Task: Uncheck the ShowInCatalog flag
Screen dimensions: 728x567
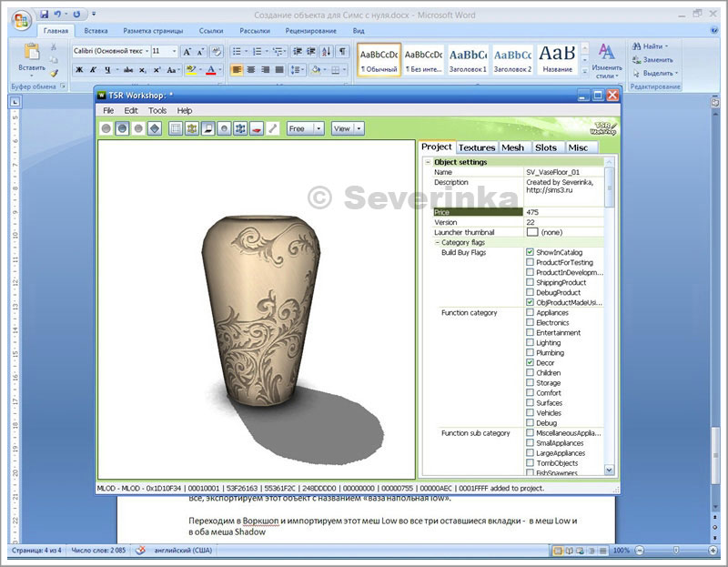Action: pyautogui.click(x=531, y=252)
